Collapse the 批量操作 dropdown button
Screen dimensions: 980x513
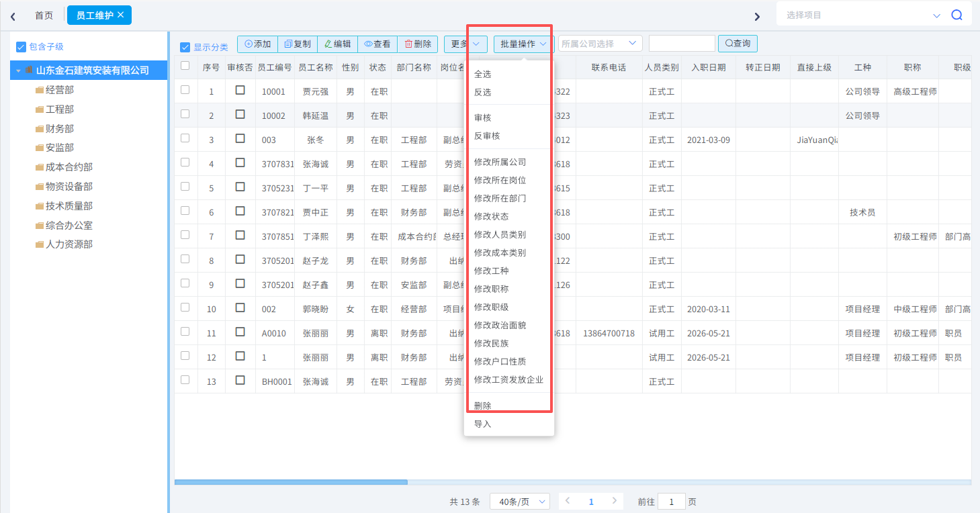click(523, 44)
